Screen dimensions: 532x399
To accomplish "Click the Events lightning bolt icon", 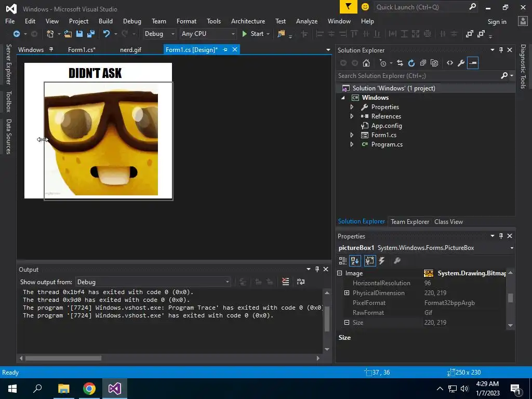I will pyautogui.click(x=382, y=261).
